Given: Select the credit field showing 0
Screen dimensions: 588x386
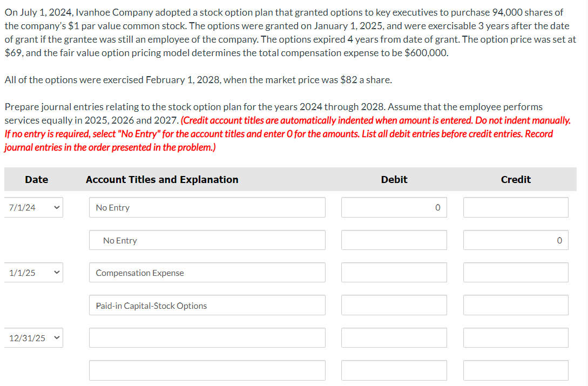Looking at the screenshot, I should tap(515, 240).
